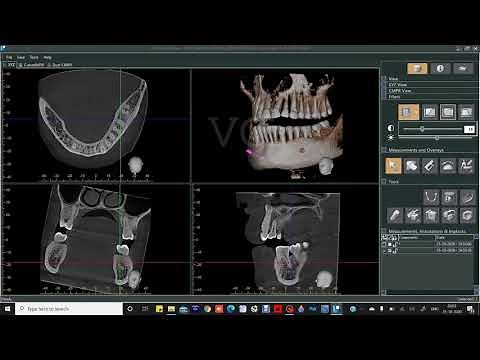Image resolution: width=480 pixels, height=360 pixels.
Task: Click the brightness sun icon
Action: click(x=391, y=137)
